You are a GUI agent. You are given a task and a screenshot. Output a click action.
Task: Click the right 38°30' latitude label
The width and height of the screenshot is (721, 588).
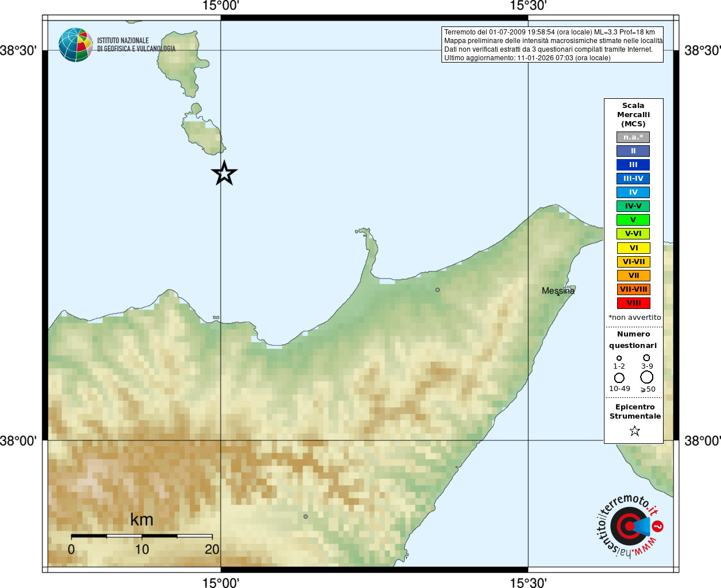[x=703, y=51]
